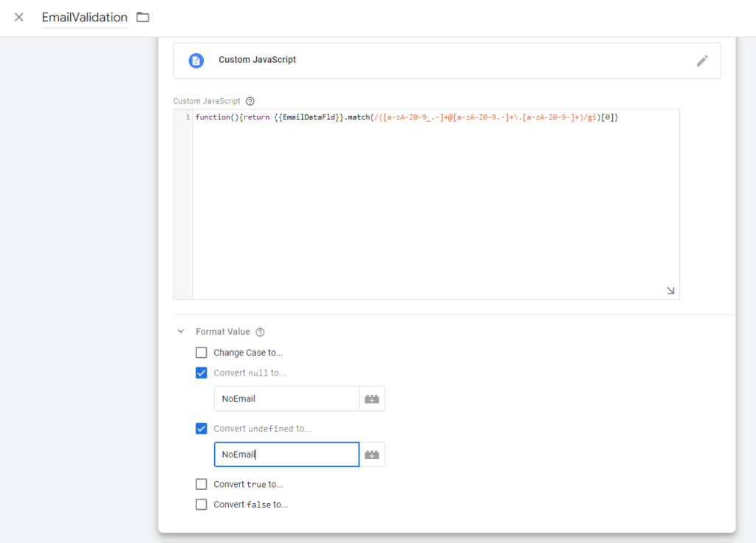
Task: Insert variable for Convert null value
Action: 372,399
